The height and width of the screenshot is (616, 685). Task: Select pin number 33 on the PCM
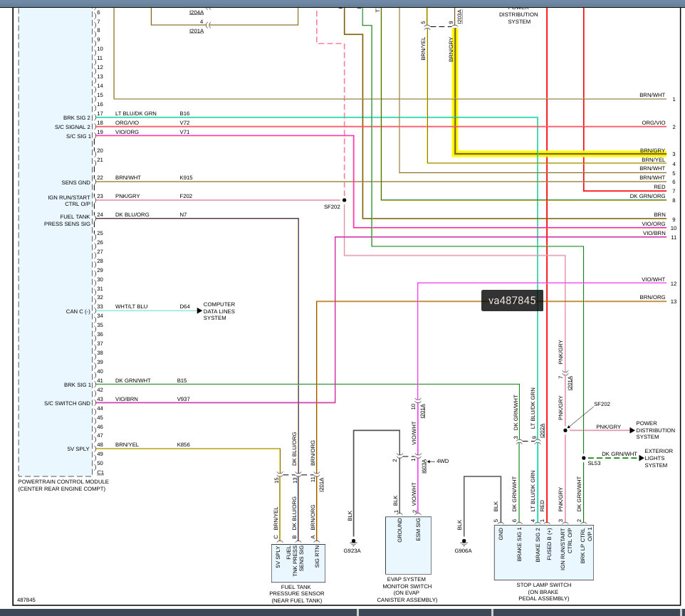100,306
